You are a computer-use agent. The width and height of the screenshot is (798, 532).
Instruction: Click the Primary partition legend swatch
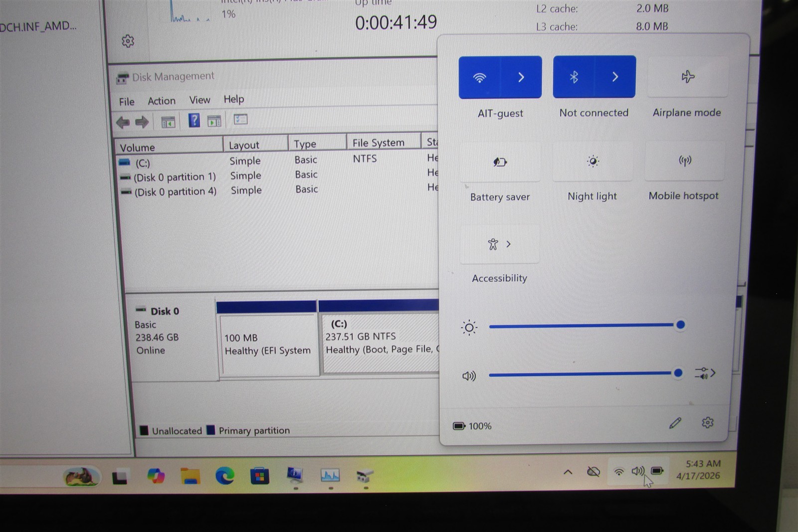coord(210,430)
